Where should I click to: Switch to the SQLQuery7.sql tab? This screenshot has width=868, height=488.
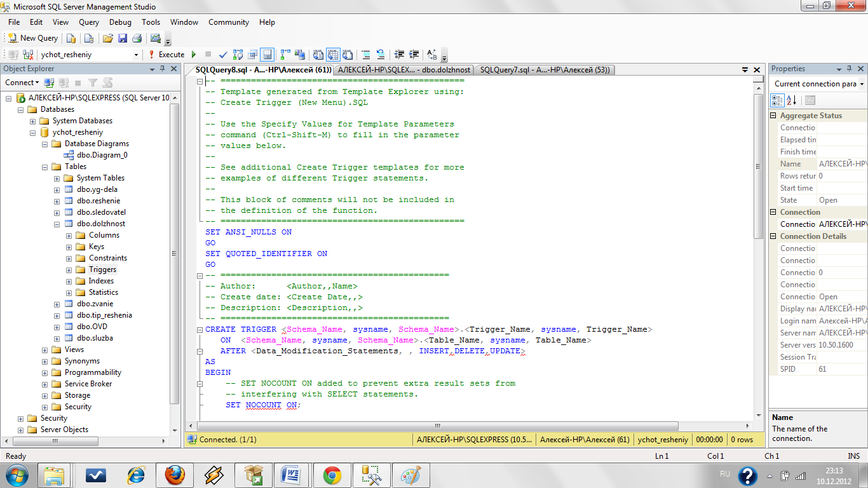[545, 70]
